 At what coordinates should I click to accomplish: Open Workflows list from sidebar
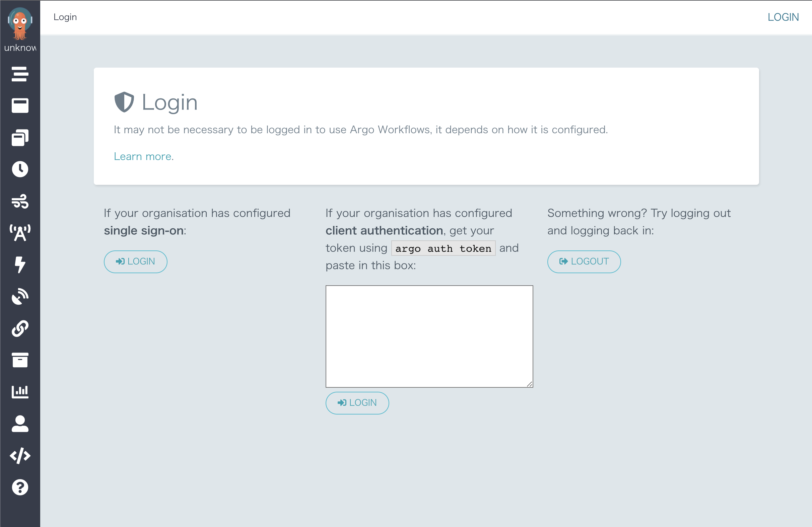pos(20,74)
